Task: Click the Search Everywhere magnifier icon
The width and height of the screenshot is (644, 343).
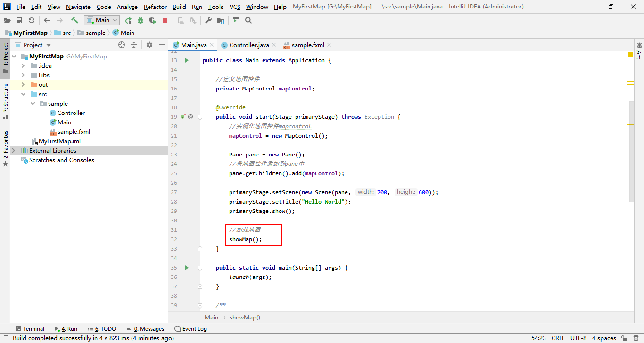Action: 248,20
